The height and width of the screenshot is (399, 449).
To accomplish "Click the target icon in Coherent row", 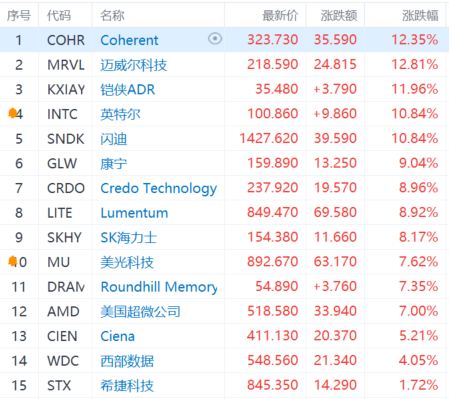I will (x=215, y=39).
